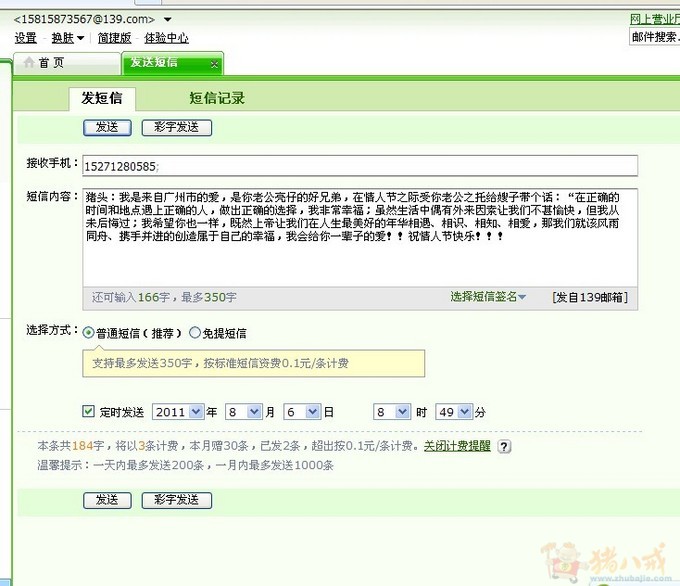680x586 pixels.
Task: Click the bottom 发送 button
Action: click(x=107, y=500)
